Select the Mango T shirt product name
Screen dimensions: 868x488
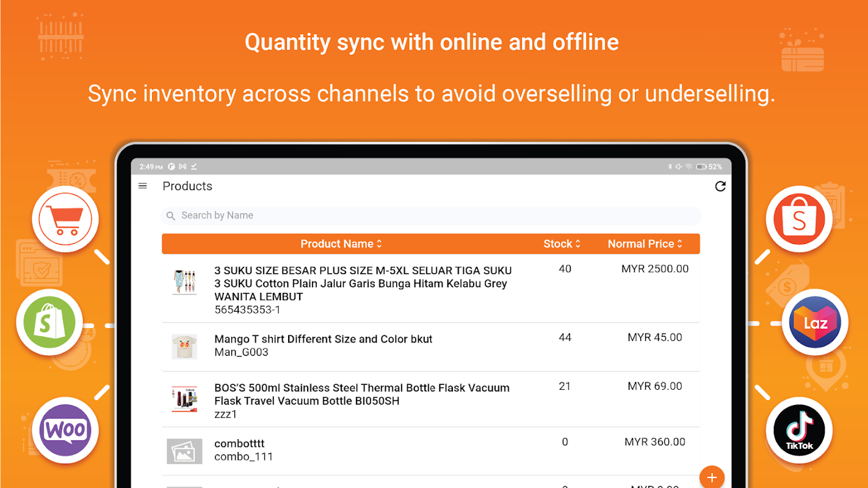point(324,339)
